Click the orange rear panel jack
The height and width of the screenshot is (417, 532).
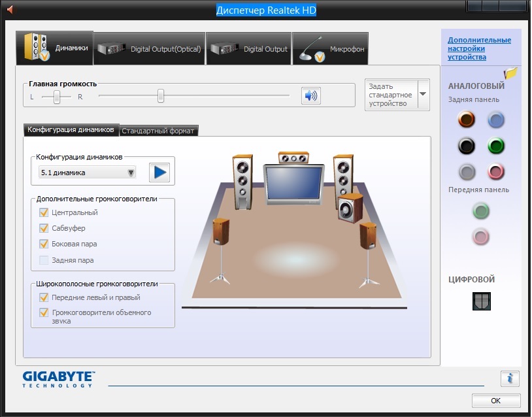(x=467, y=120)
